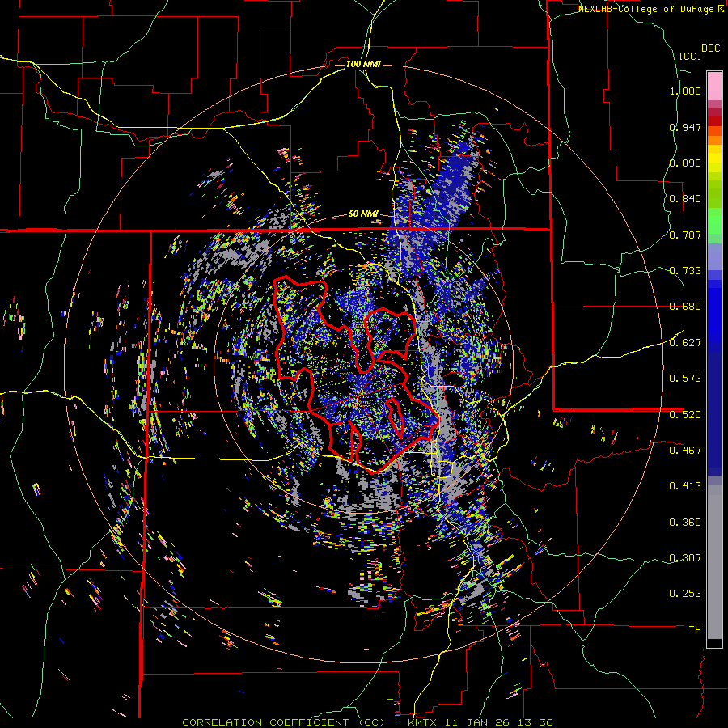Pick the red segment of the color bar
Viewport: 728px width, 728px height.
tap(714, 121)
